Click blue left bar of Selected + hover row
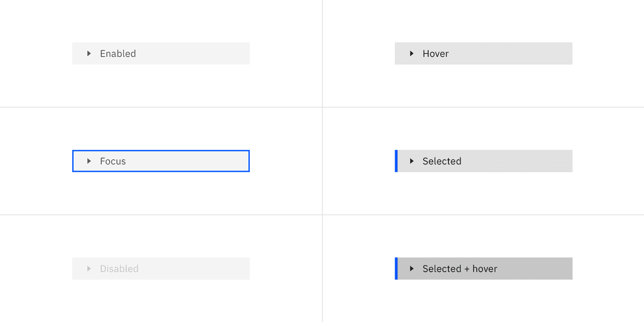The height and width of the screenshot is (322, 644). pyautogui.click(x=396, y=269)
